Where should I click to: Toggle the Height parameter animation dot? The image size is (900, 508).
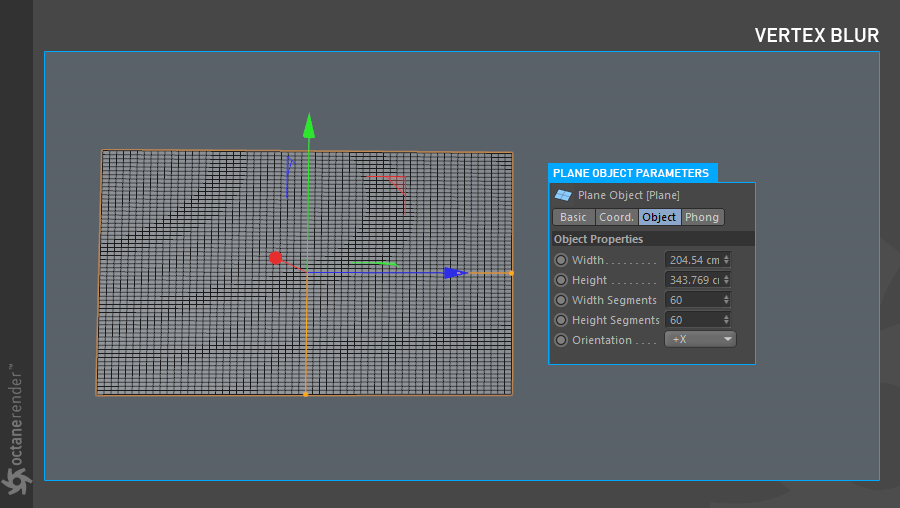pyautogui.click(x=561, y=280)
